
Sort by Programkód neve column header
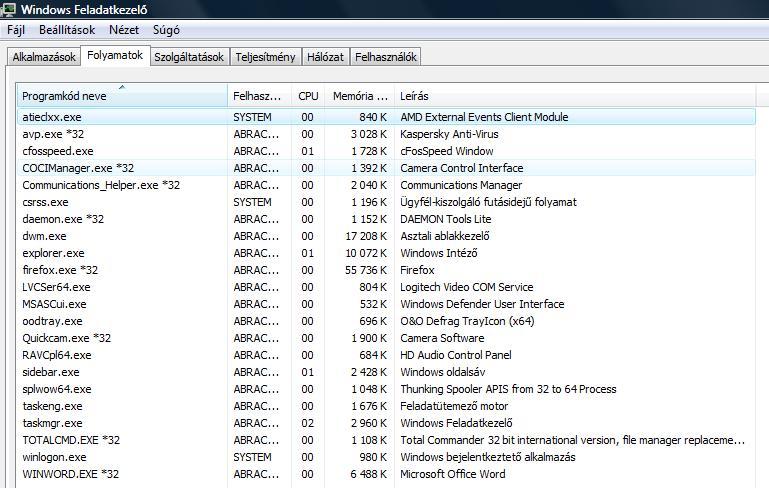tap(122, 96)
